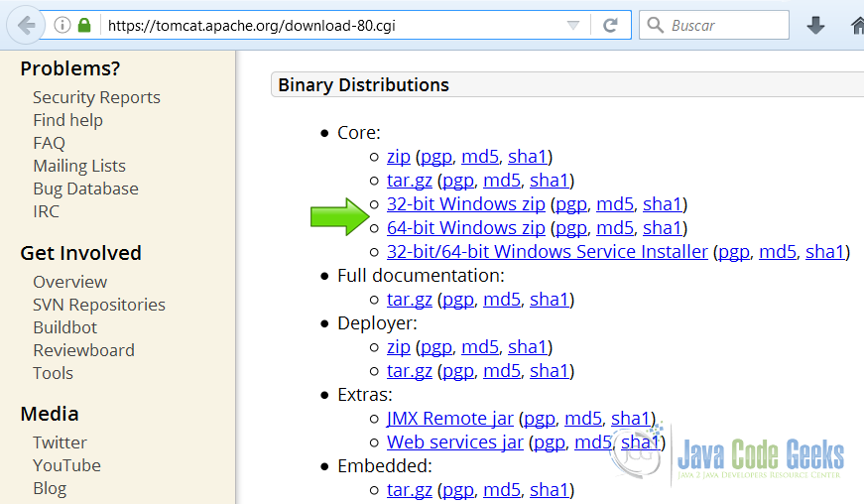Open md5 for Full documentation tar.gz
Image resolution: width=864 pixels, height=504 pixels.
pos(502,300)
